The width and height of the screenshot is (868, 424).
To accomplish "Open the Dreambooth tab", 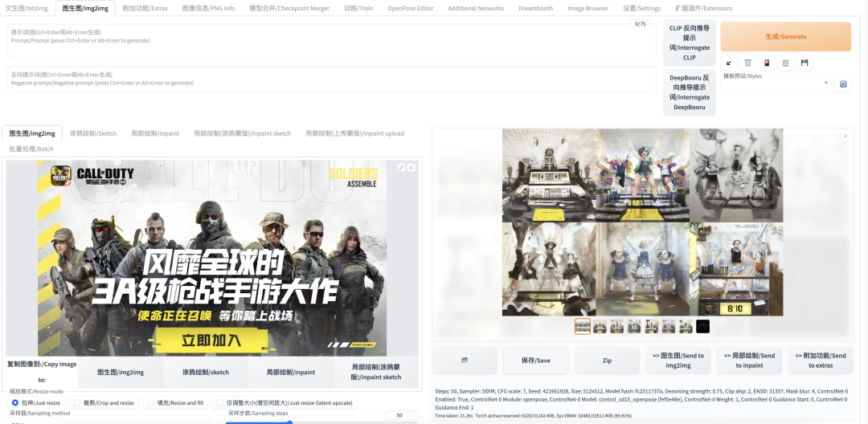I will (536, 8).
